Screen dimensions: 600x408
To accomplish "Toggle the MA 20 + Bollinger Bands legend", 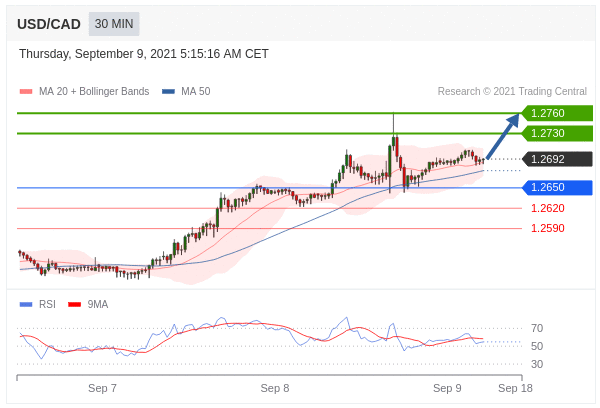I will (x=93, y=91).
